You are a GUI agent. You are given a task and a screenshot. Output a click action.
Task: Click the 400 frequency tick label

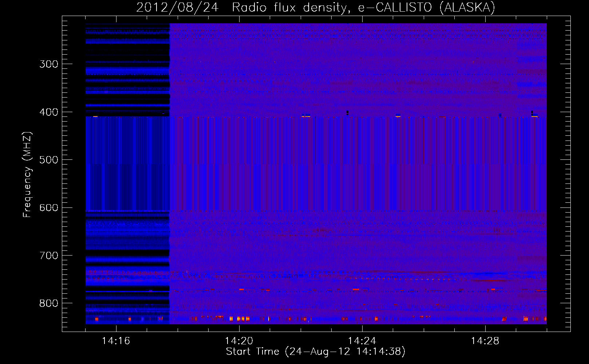[49, 112]
